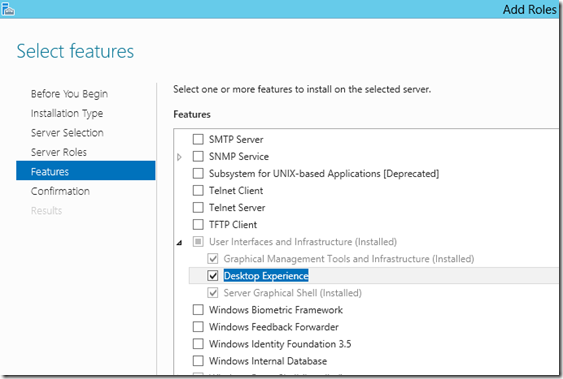Toggle User Interfaces and Infrastructure checkbox

[x=198, y=242]
